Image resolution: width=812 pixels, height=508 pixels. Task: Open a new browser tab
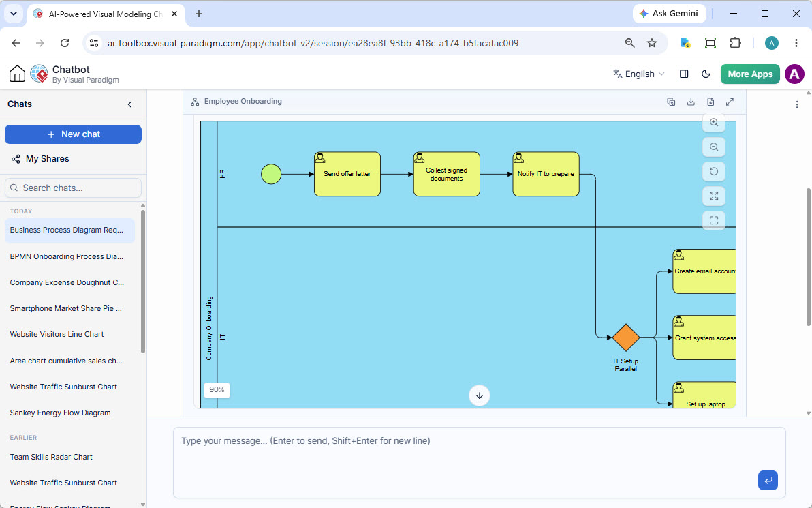click(199, 14)
